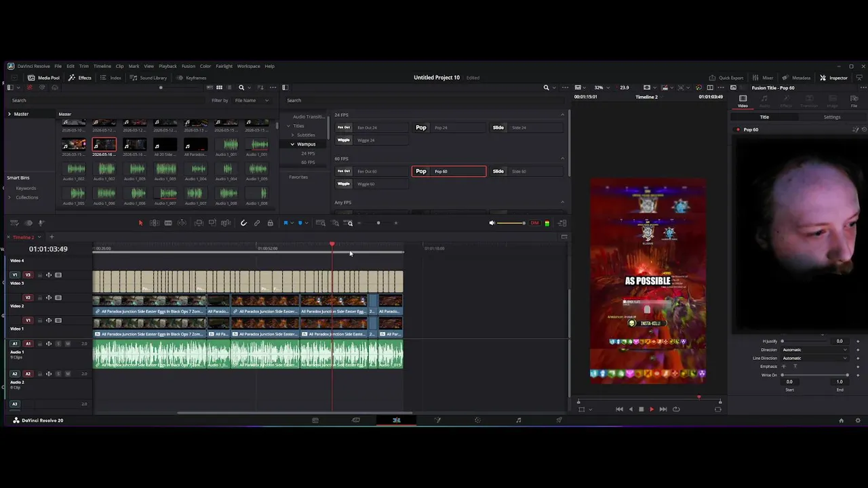Toggle the Pop 60 enable dot

tap(738, 129)
